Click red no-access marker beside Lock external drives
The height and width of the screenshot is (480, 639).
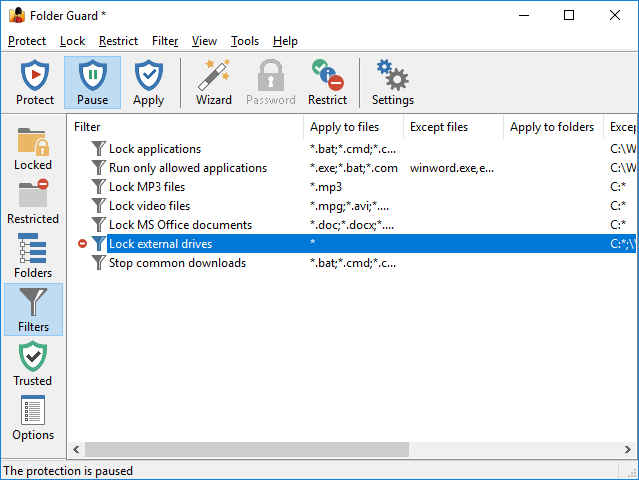[82, 244]
